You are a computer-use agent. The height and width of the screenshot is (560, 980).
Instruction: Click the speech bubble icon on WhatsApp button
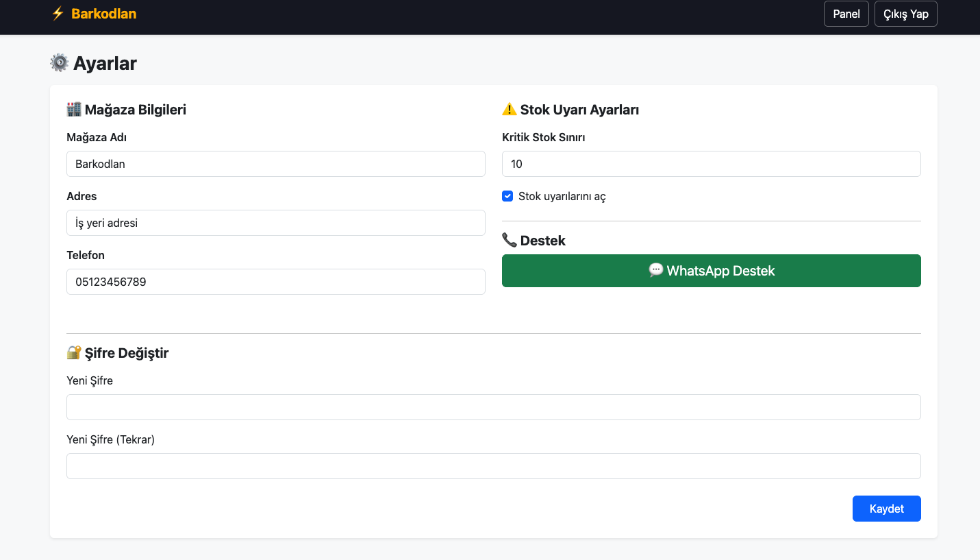point(656,270)
